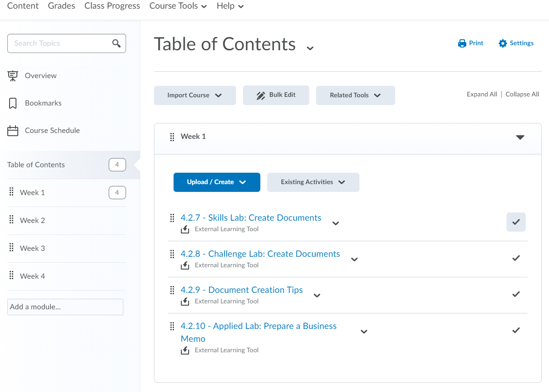This screenshot has height=392, width=549.
Task: Click Expand All link
Action: coord(482,94)
